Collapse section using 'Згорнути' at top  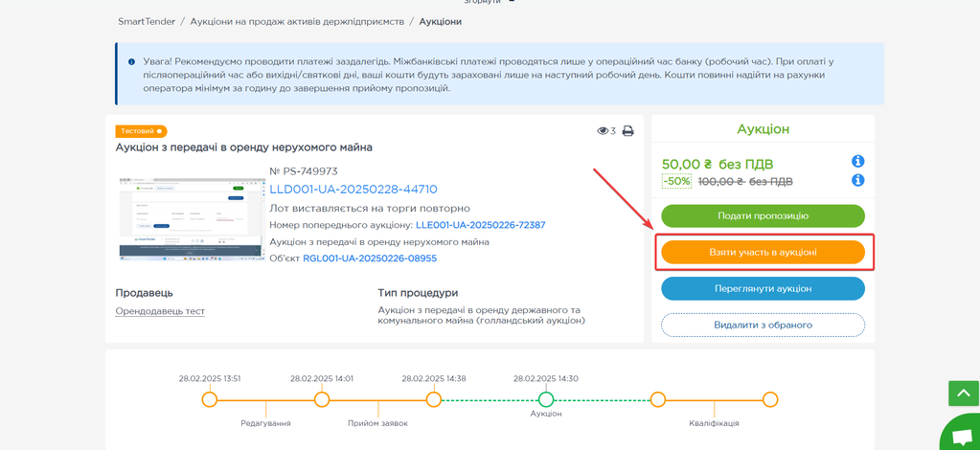489,3
